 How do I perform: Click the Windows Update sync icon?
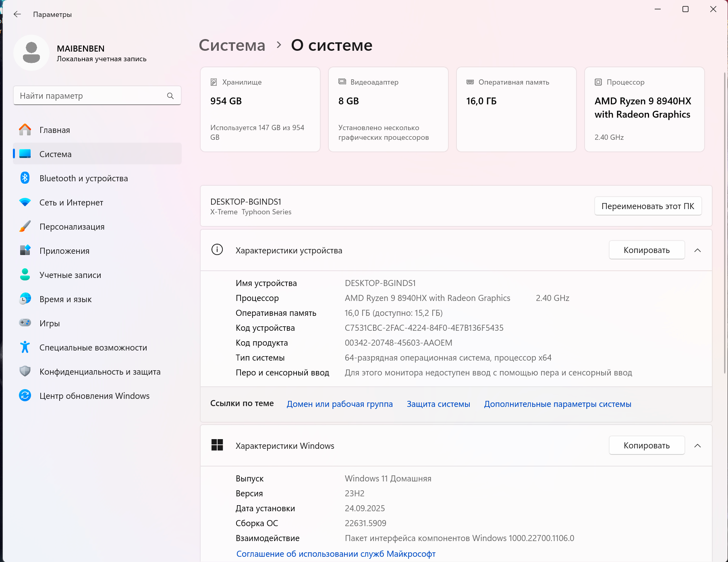pos(25,396)
